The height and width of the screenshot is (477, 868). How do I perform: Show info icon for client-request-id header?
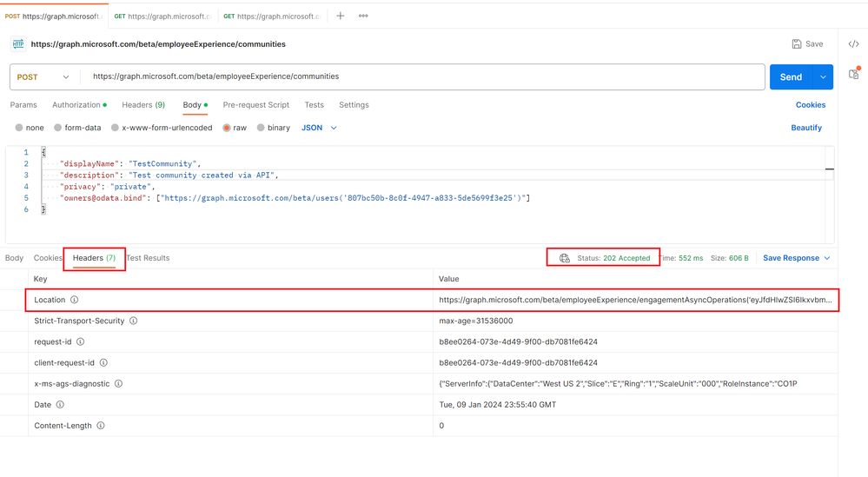point(103,362)
